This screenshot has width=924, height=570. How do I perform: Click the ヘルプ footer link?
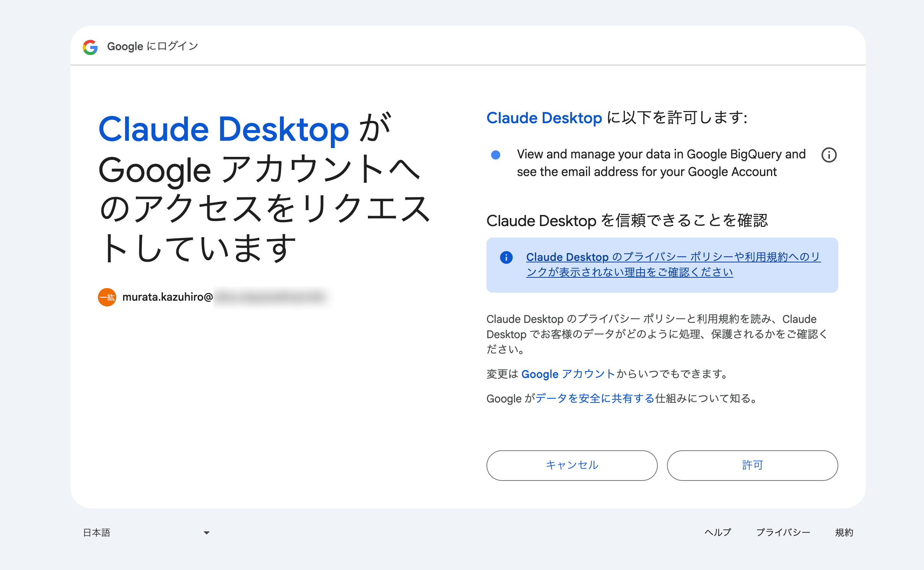(x=717, y=533)
